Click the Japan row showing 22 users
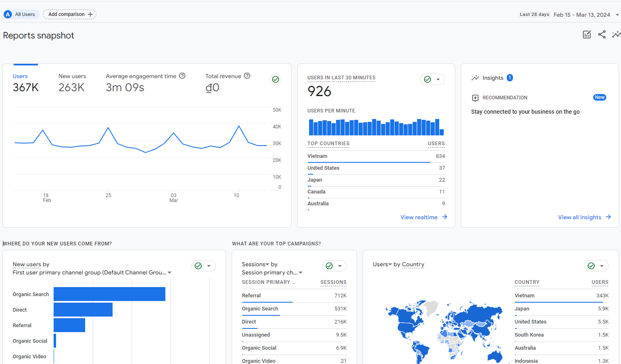Image resolution: width=621 pixels, height=364 pixels. click(x=376, y=180)
